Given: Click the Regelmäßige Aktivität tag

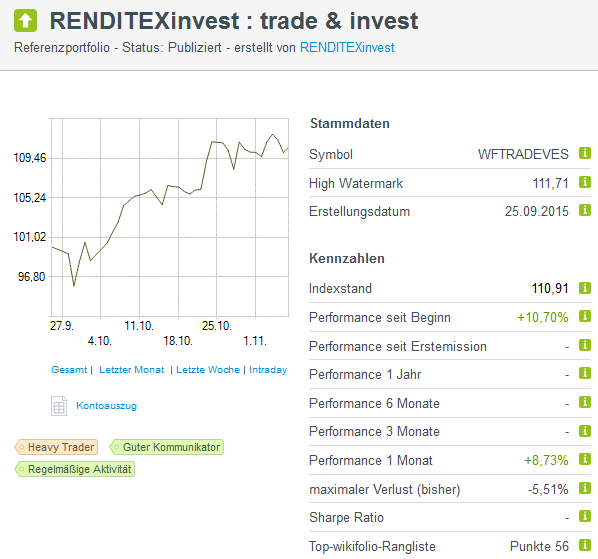Looking at the screenshot, I should coord(75,469).
